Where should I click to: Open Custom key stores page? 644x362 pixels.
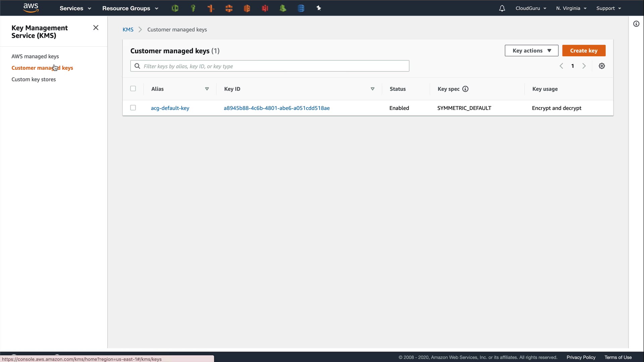click(34, 79)
